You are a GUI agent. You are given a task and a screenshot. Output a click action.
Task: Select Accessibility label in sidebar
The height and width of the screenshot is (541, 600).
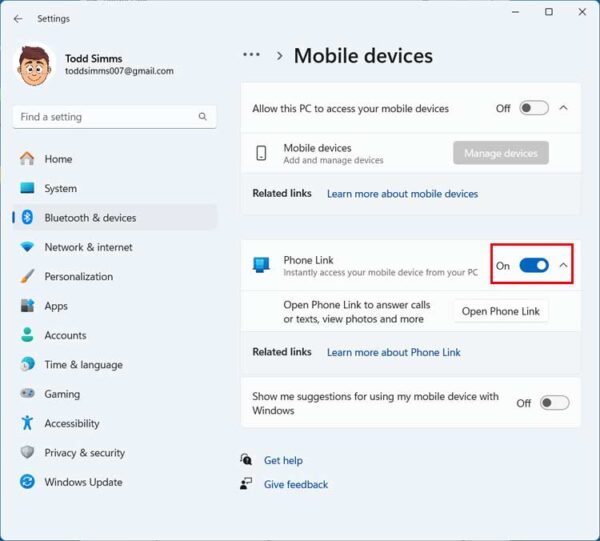coord(72,423)
